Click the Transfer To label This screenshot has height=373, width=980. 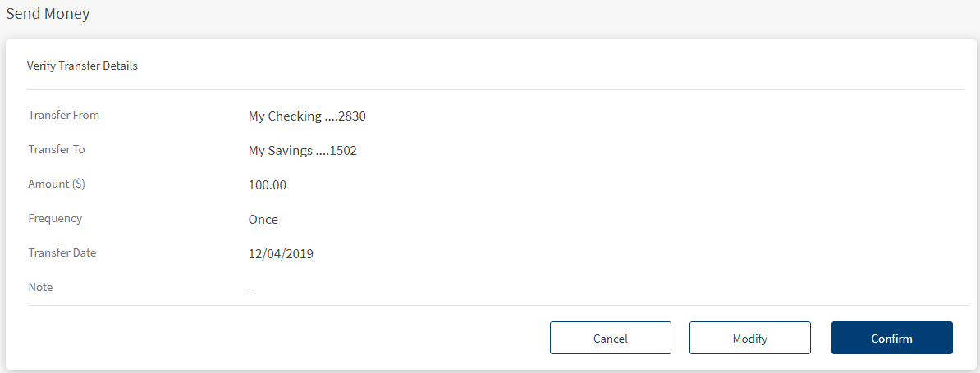[x=57, y=150]
